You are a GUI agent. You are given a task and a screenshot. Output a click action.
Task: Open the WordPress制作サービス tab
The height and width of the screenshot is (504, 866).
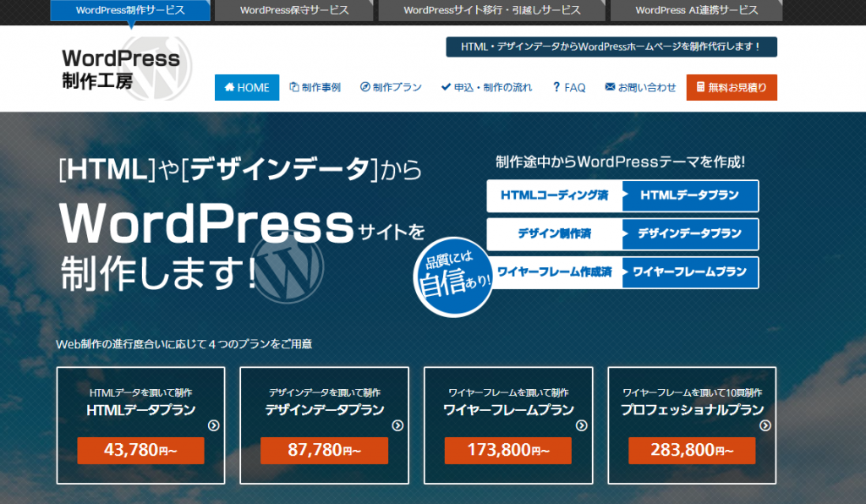pyautogui.click(x=130, y=10)
